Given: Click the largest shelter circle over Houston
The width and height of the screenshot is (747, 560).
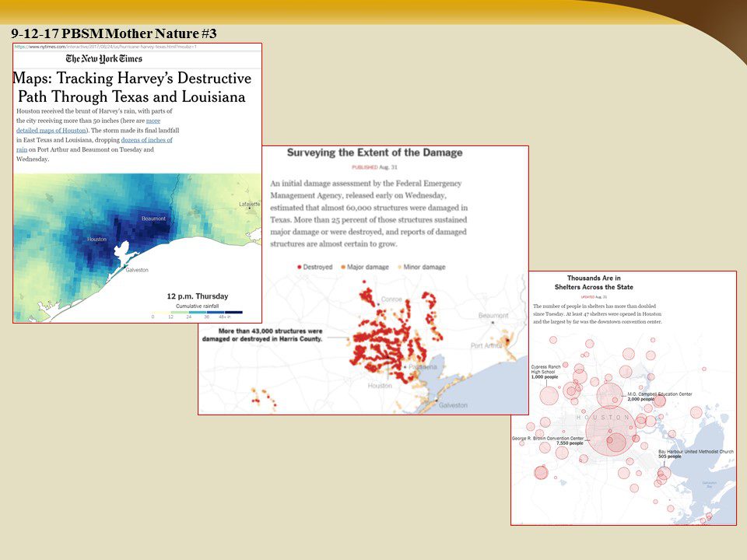Looking at the screenshot, I should (611, 430).
